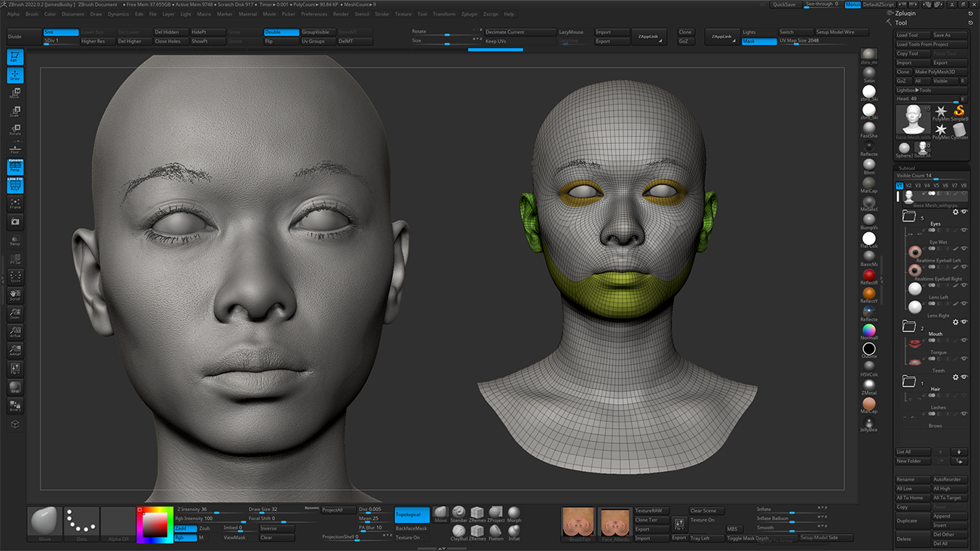Toggle the Topological option
The width and height of the screenshot is (980, 551).
click(412, 515)
